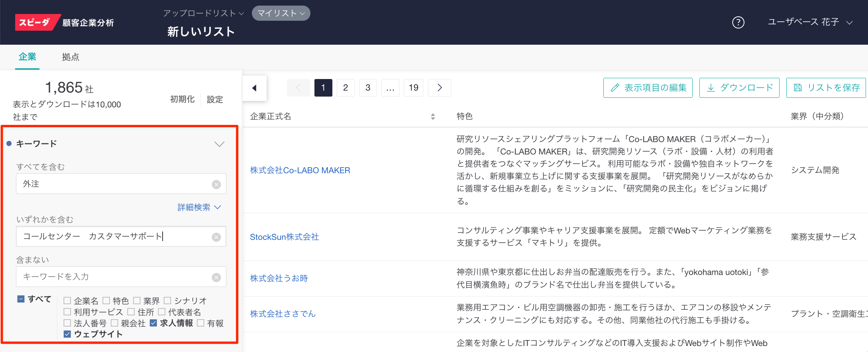The image size is (868, 352).
Task: Open 株式会社Co-LABO MAKER company link
Action: tap(300, 170)
